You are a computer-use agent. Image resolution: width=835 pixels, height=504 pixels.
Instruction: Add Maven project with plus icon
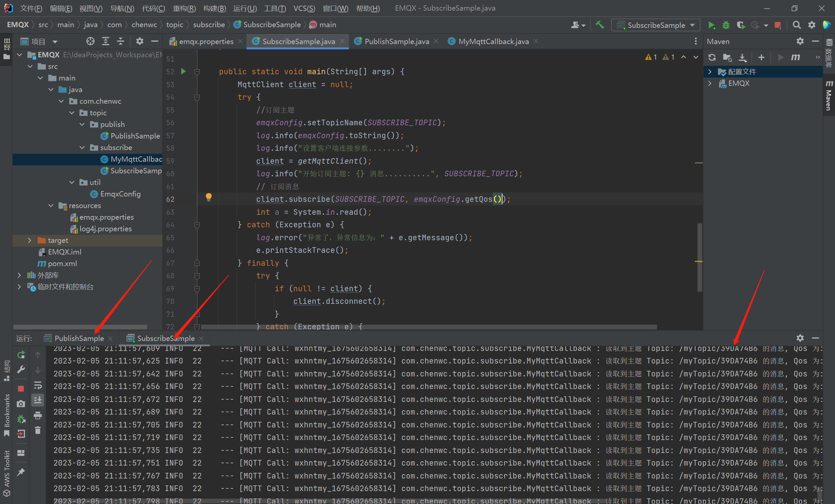(761, 57)
